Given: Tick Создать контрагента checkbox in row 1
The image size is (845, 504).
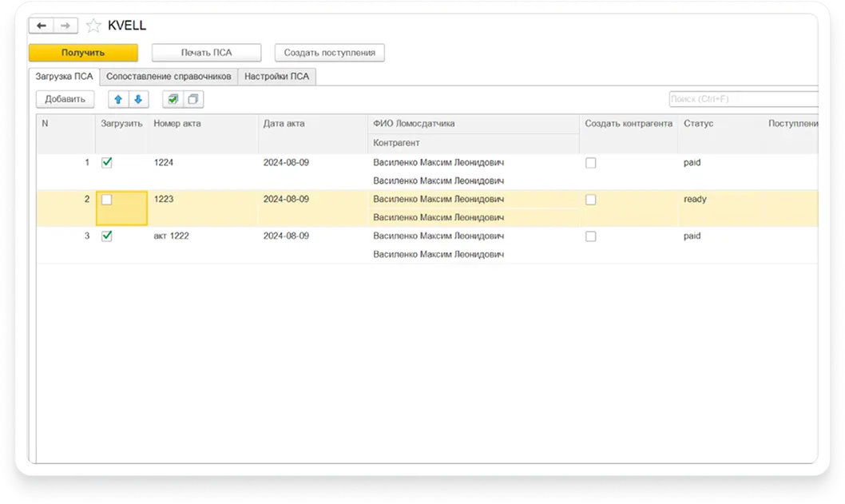Looking at the screenshot, I should [x=590, y=162].
